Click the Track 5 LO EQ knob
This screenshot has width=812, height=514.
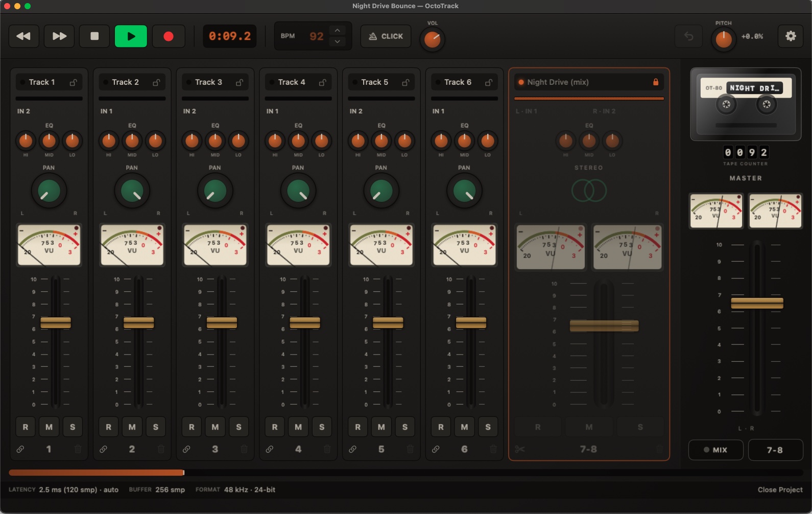(404, 140)
